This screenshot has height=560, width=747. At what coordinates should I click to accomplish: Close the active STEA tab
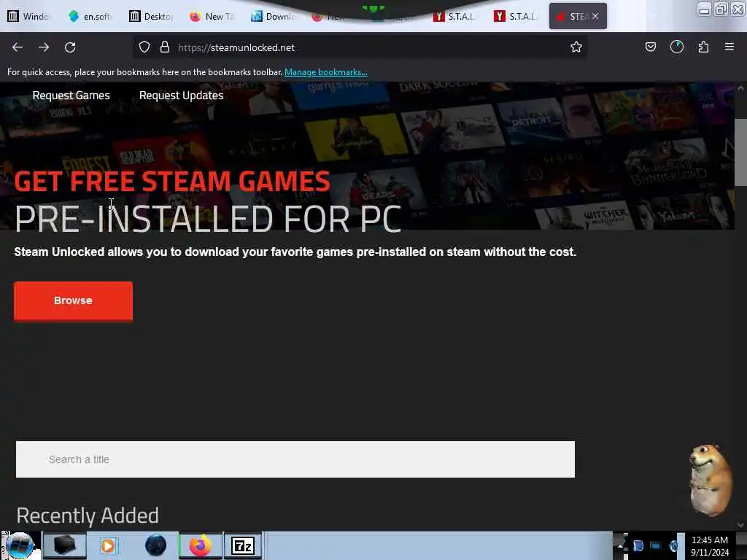(x=595, y=16)
